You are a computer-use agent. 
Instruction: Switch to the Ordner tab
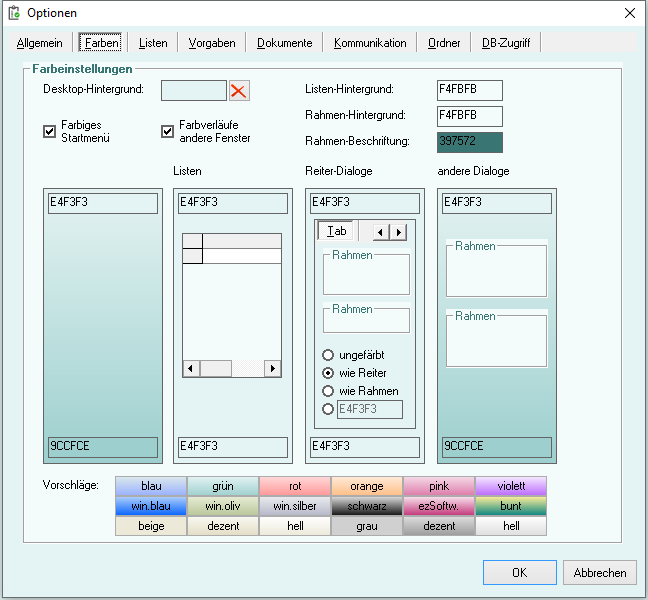coord(444,43)
